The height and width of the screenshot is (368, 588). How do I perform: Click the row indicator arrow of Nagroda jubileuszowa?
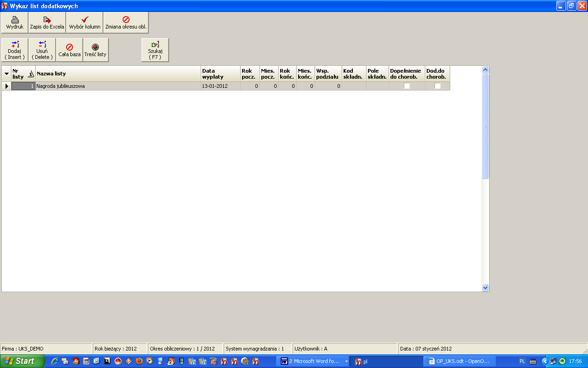(x=6, y=86)
